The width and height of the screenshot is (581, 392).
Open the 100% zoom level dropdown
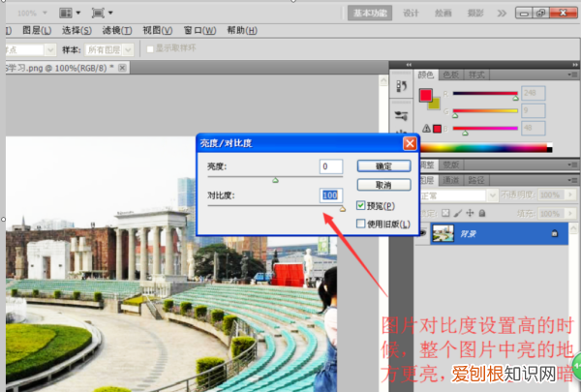[45, 13]
